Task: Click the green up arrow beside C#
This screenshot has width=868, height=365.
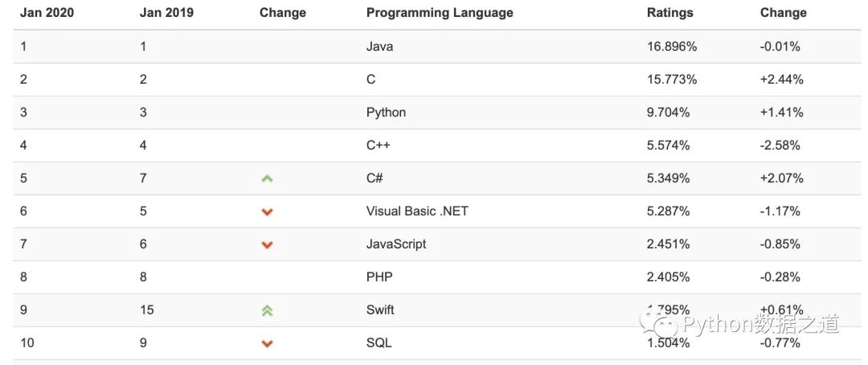Action: point(268,178)
